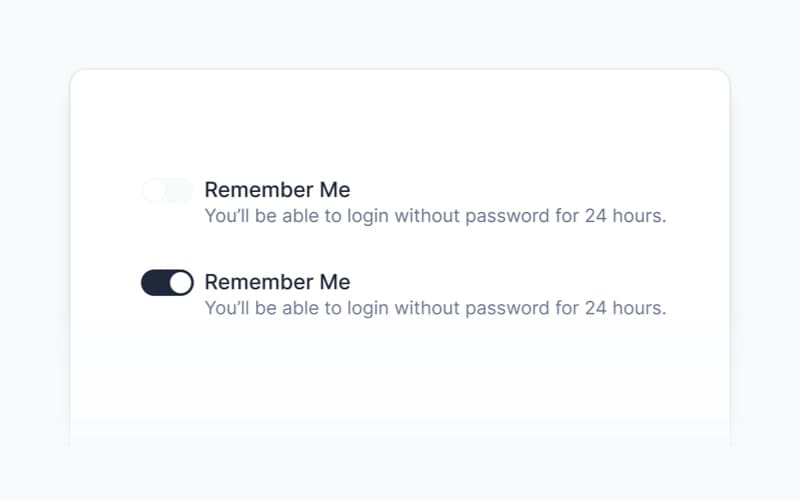Select the heading next to the active switch
The width and height of the screenshot is (800, 500).
(277, 282)
